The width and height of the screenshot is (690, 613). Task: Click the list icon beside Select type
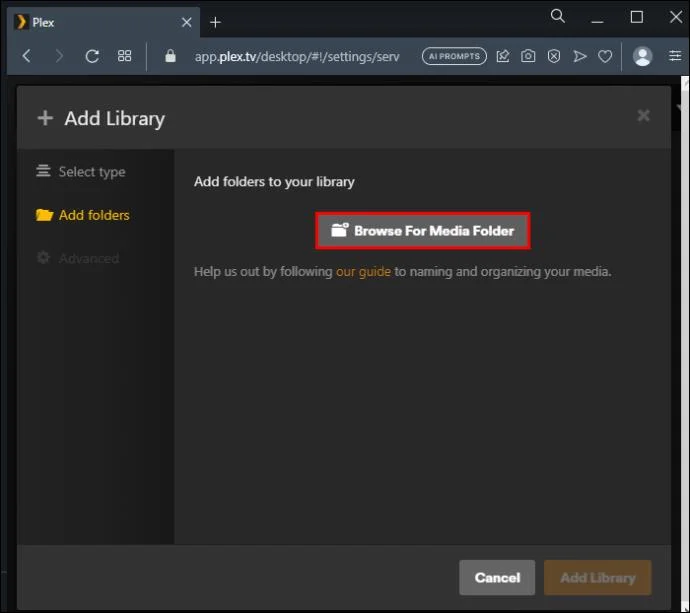pyautogui.click(x=43, y=170)
